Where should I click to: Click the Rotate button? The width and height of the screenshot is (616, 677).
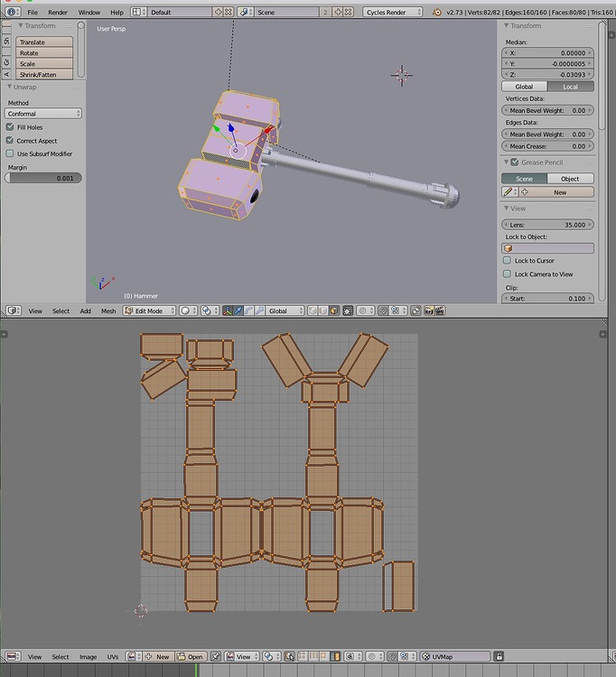point(44,52)
